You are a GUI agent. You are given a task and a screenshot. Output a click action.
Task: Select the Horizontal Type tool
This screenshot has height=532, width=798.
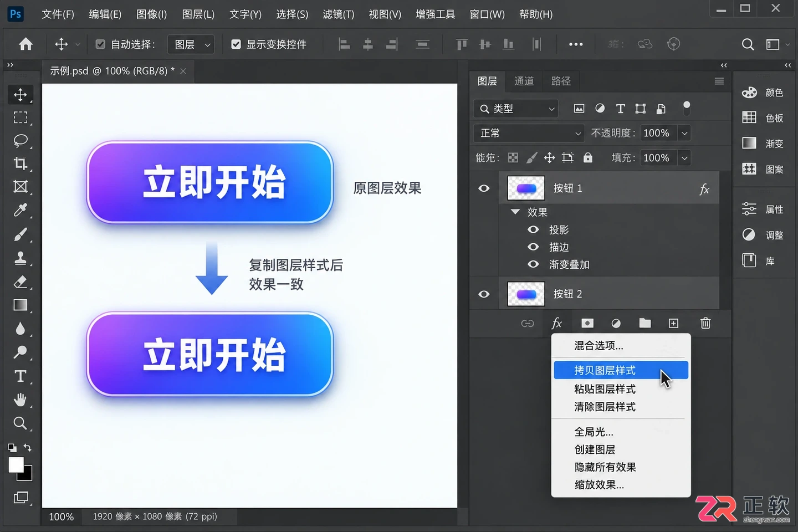tap(21, 376)
